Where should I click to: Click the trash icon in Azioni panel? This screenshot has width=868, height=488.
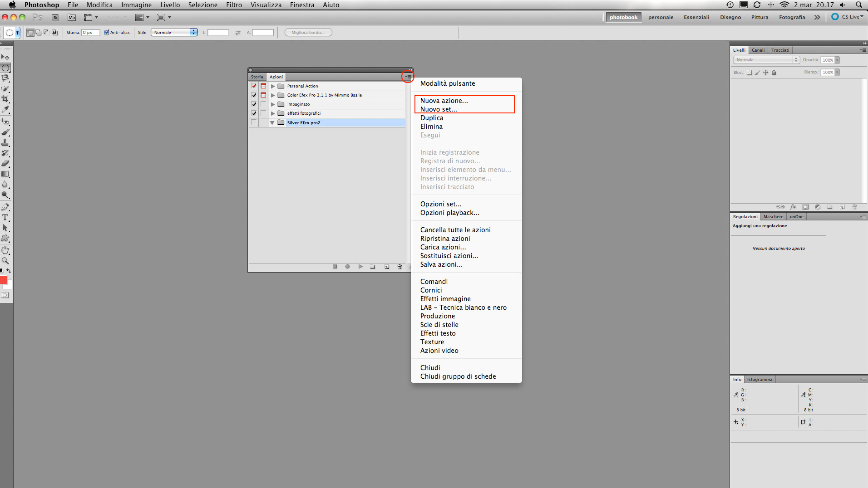click(399, 267)
